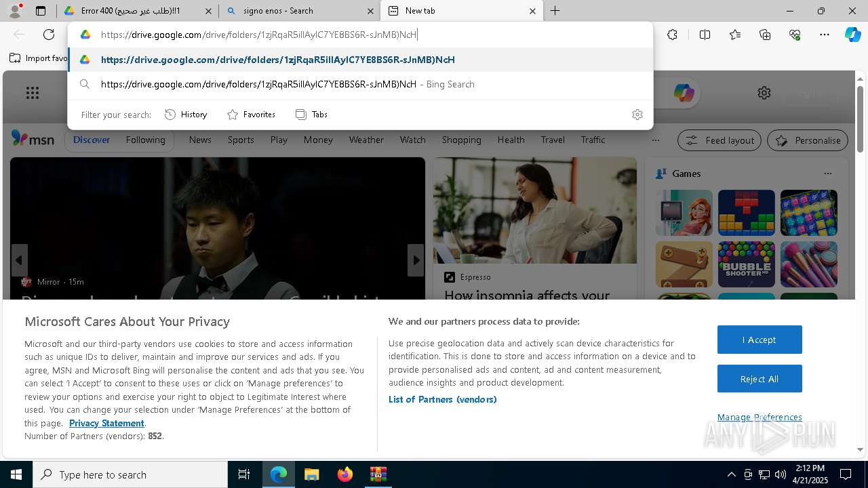The height and width of the screenshot is (488, 868).
Task: Show next carousel story arrow
Action: (416, 260)
